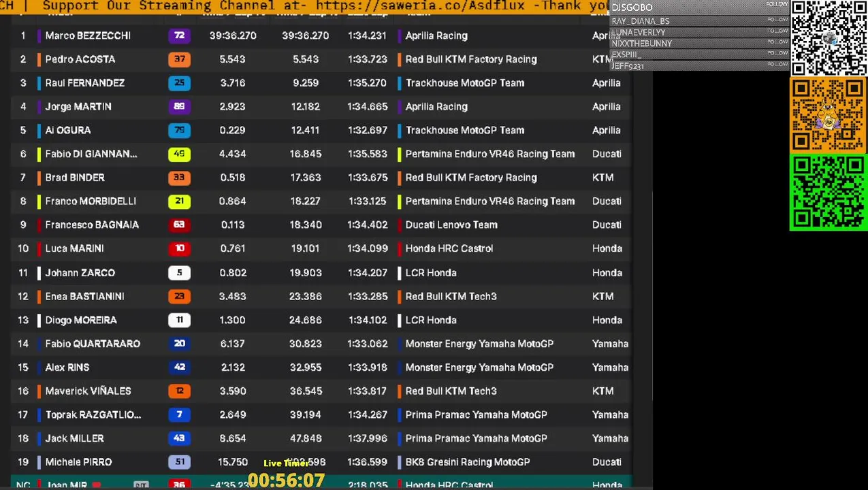The image size is (868, 490).
Task: Select rider name Diogo MOREIRA
Action: pos(81,320)
